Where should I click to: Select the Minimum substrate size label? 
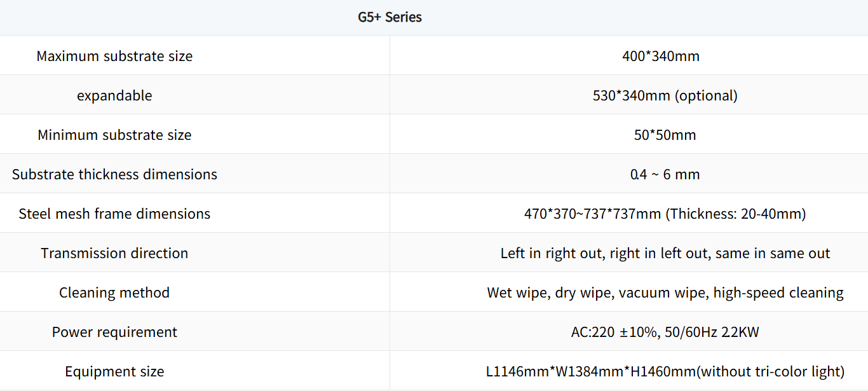(x=114, y=135)
